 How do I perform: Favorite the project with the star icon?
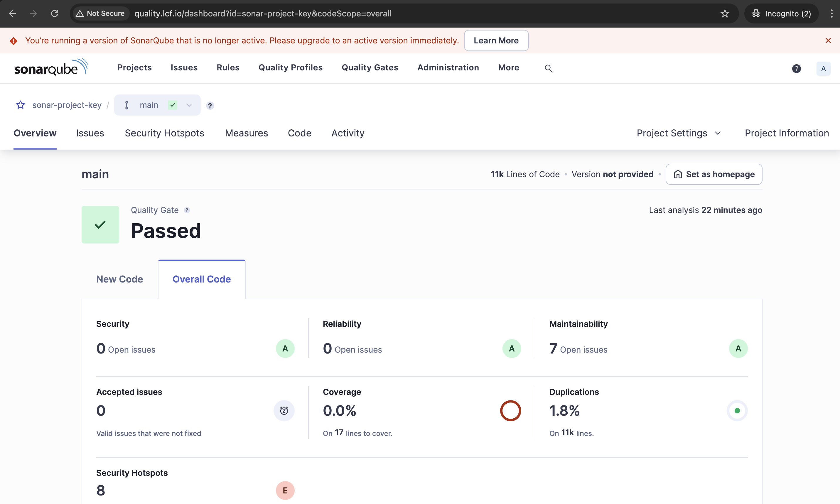[x=20, y=105]
